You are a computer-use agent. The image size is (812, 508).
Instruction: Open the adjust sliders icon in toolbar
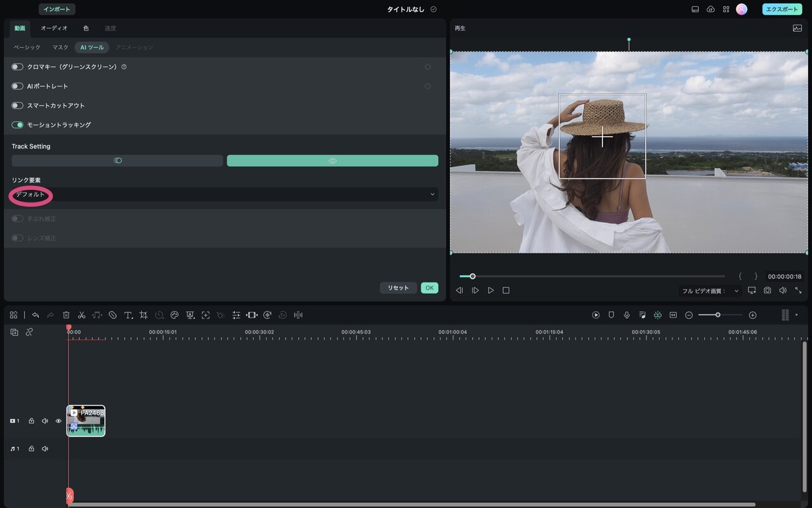(236, 315)
